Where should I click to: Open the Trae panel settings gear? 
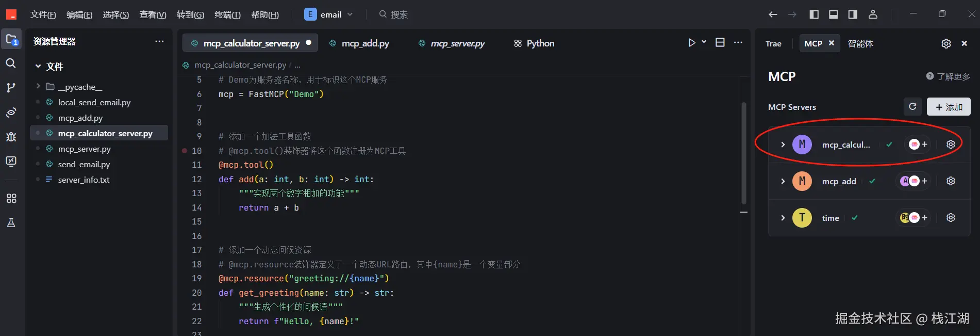[946, 43]
